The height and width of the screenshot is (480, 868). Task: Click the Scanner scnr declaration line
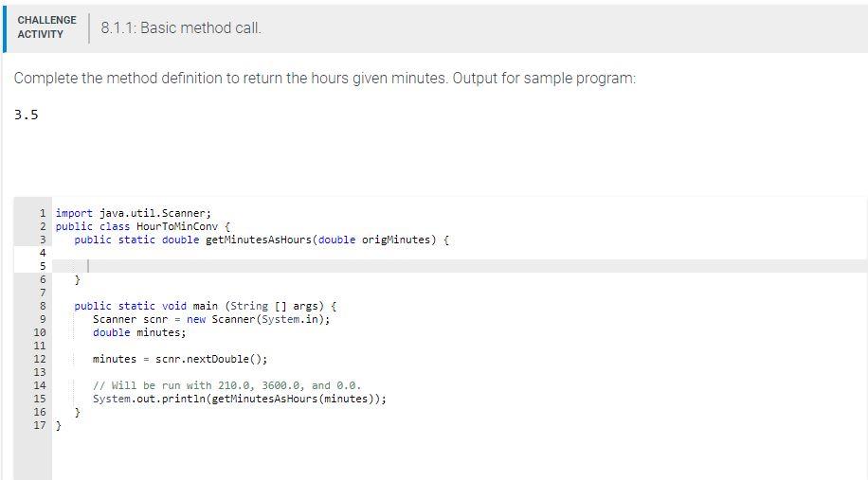pyautogui.click(x=211, y=319)
